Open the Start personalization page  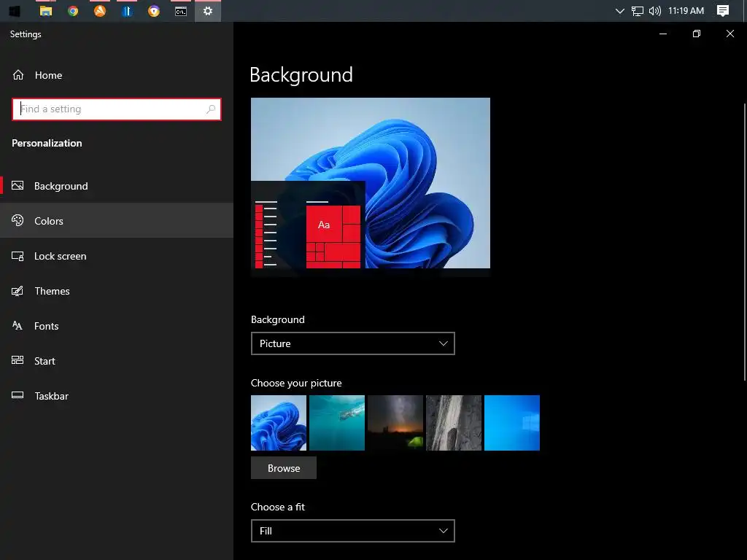[x=117, y=360]
